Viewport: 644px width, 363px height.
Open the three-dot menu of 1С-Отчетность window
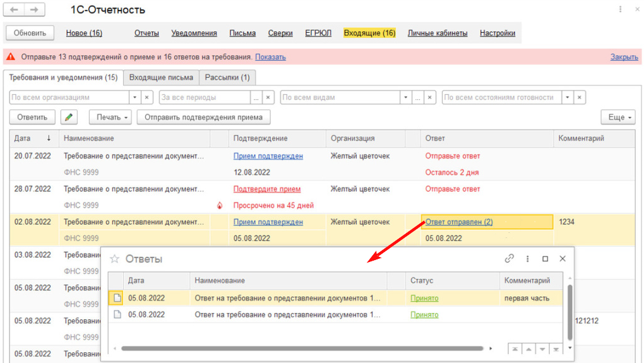pos(620,9)
